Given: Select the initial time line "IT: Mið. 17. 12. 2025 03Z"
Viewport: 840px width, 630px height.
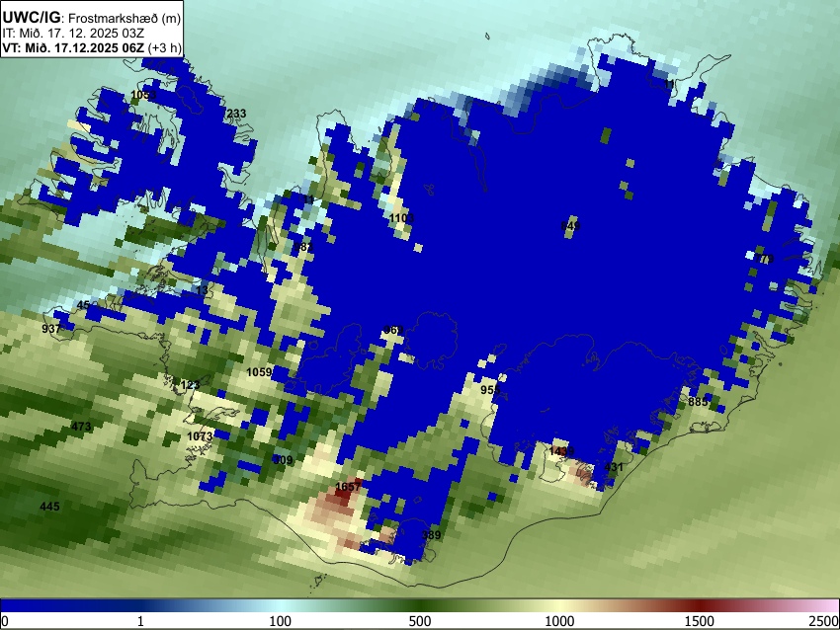Looking at the screenshot, I should 73,34.
